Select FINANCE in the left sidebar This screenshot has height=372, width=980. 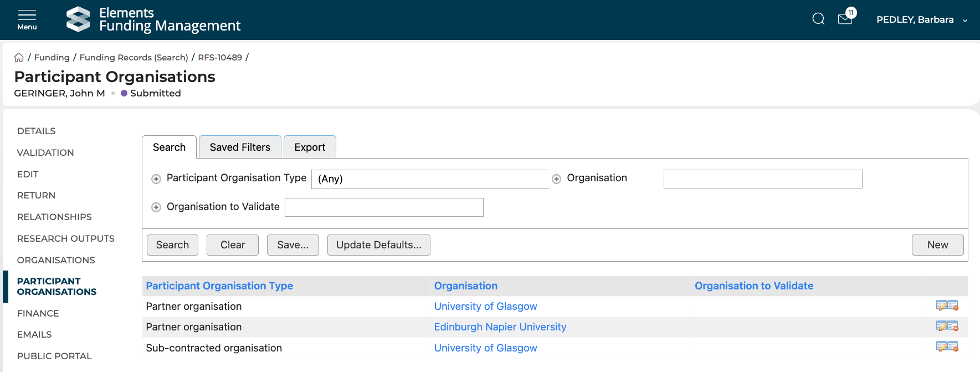[x=38, y=313]
